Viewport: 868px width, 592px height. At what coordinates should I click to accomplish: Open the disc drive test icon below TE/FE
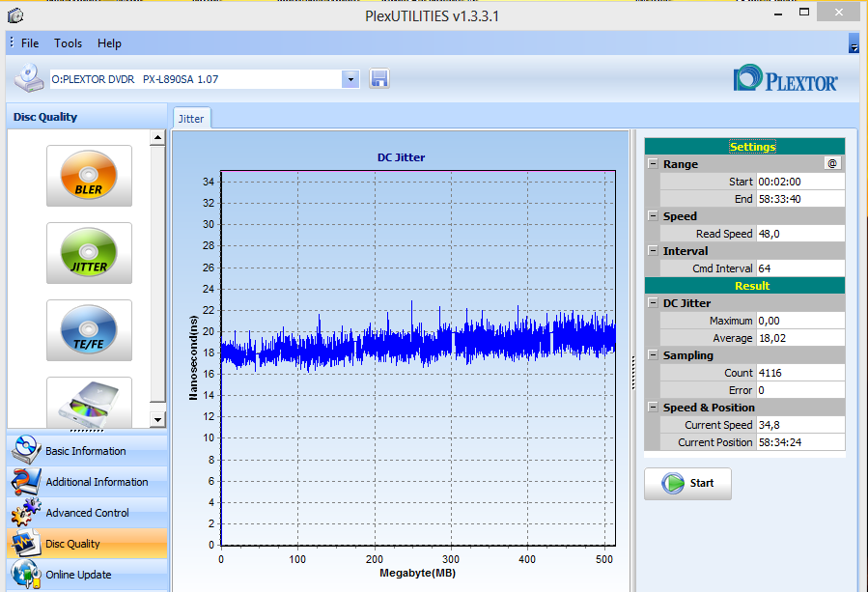(89, 403)
